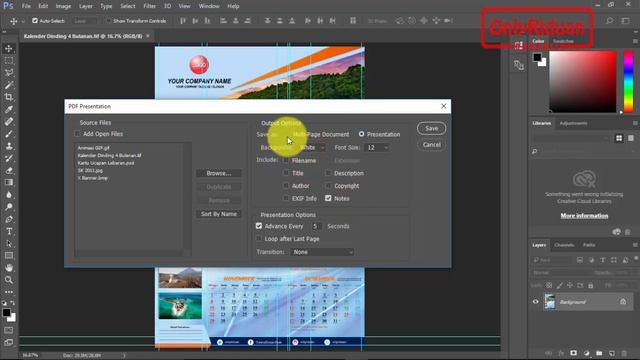Enable the EXIF Info checkbox
The image size is (640, 360).
tap(286, 198)
